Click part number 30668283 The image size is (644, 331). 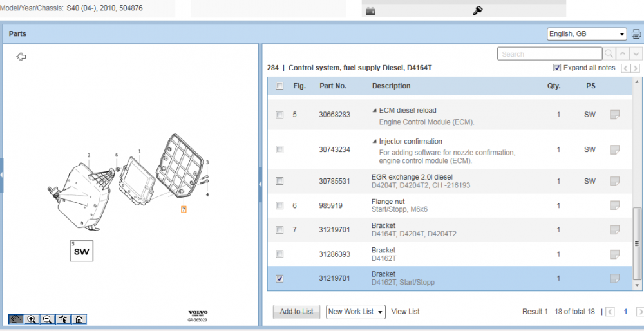(334, 115)
